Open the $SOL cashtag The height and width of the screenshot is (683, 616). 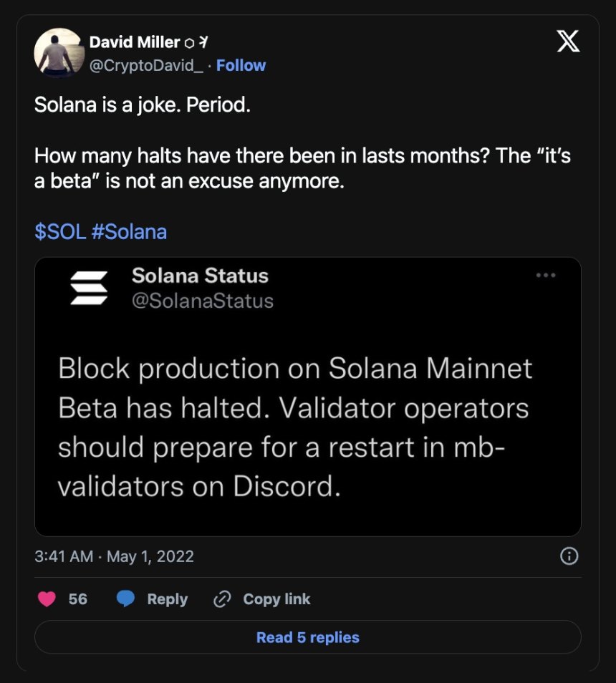click(x=60, y=232)
